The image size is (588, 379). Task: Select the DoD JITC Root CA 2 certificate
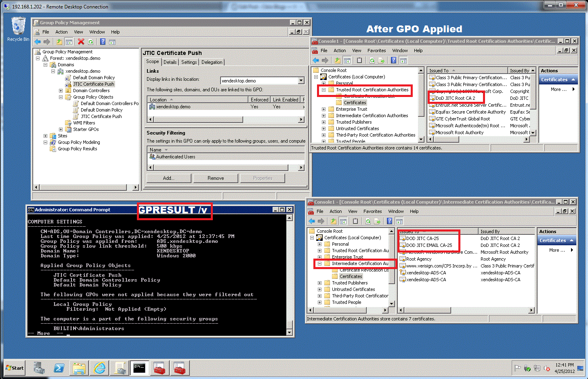[455, 98]
